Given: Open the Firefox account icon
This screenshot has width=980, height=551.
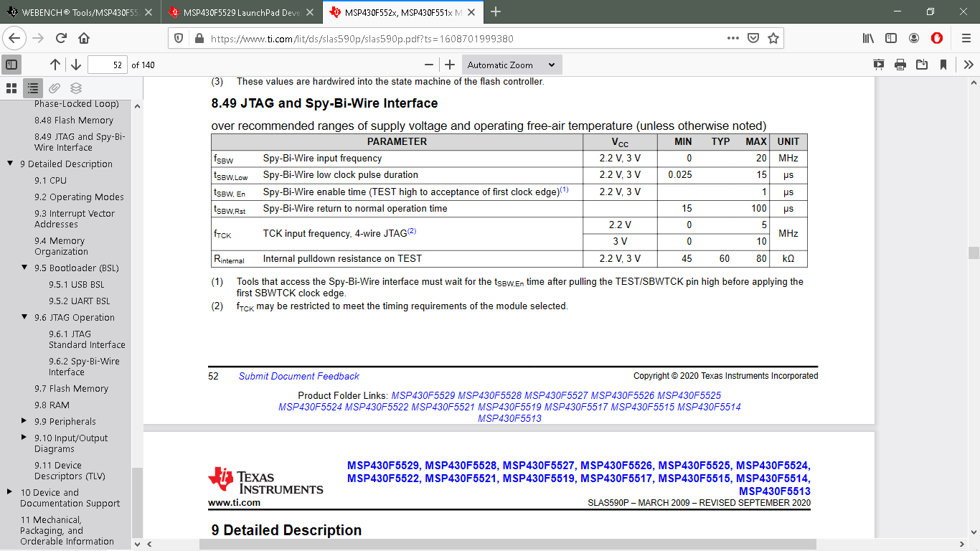Looking at the screenshot, I should tap(914, 38).
